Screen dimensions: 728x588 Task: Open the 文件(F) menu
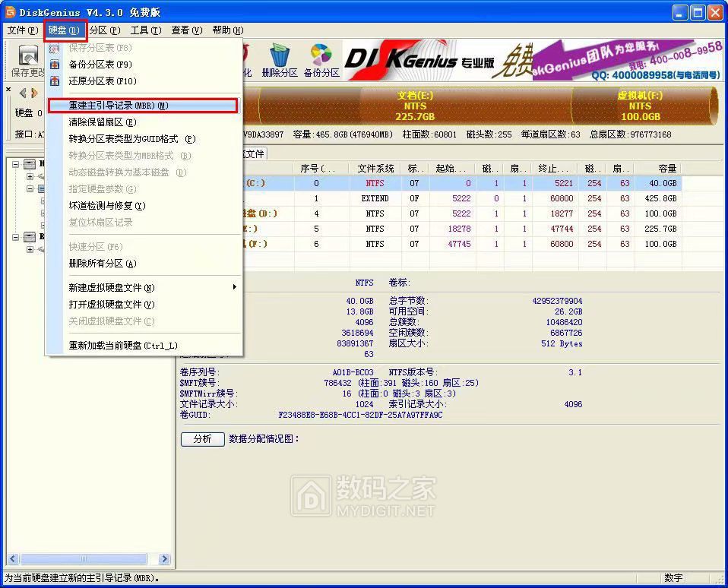(23, 30)
